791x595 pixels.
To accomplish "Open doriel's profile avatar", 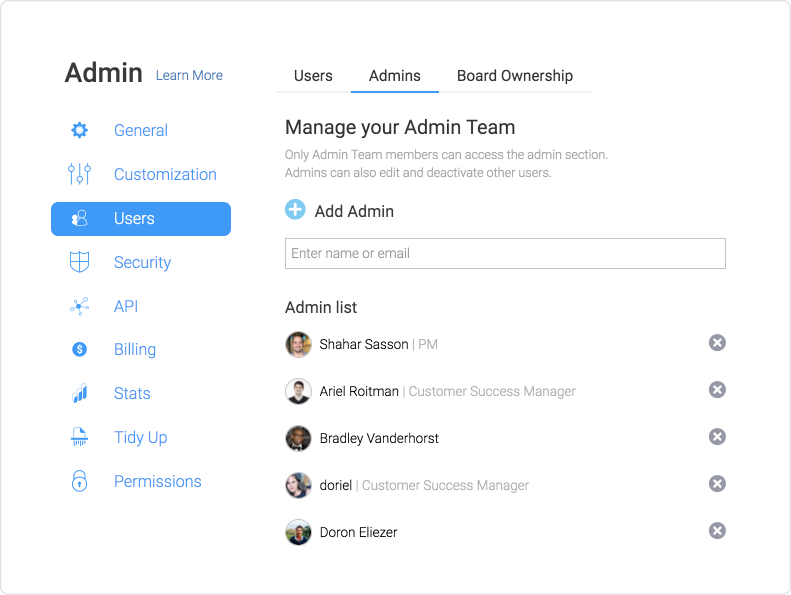I will click(x=298, y=485).
